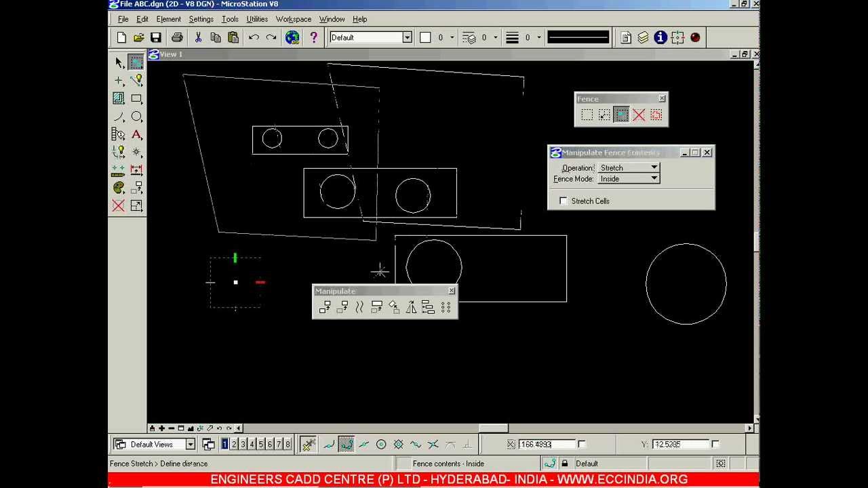The image size is (868, 488).
Task: Open the Workspace menu
Action: [294, 19]
